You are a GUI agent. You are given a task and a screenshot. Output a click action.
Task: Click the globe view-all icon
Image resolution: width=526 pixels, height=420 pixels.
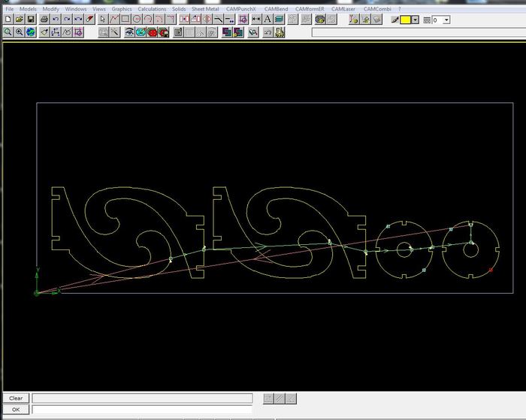pyautogui.click(x=31, y=32)
